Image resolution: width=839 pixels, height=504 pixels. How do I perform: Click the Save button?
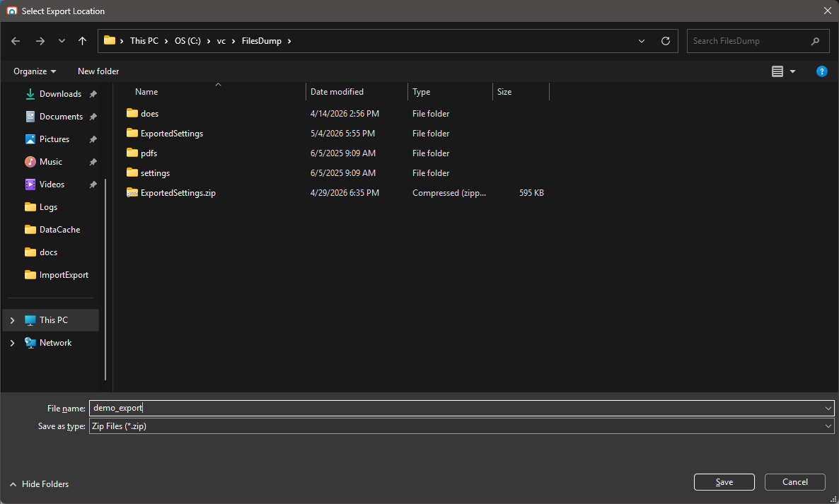(724, 482)
